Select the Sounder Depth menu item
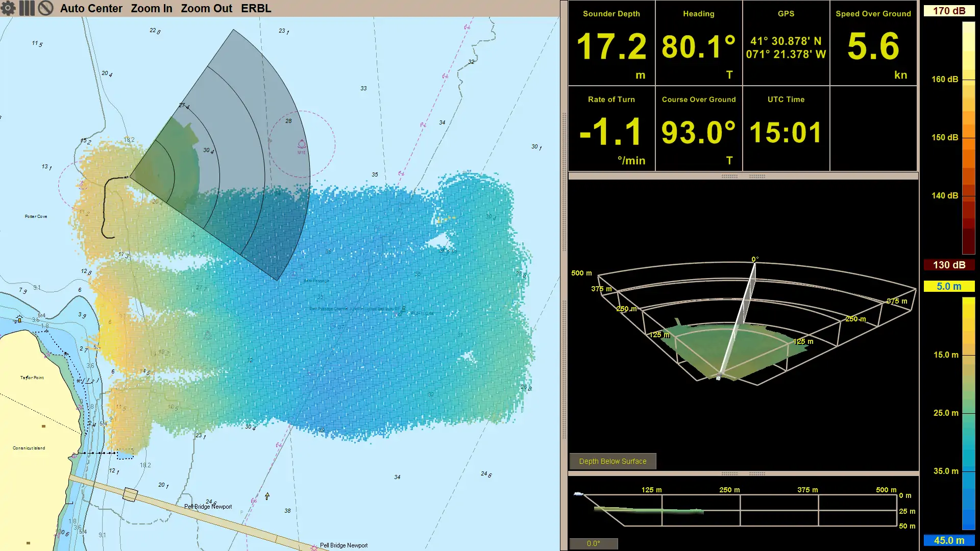This screenshot has height=551, width=980. 610,13
